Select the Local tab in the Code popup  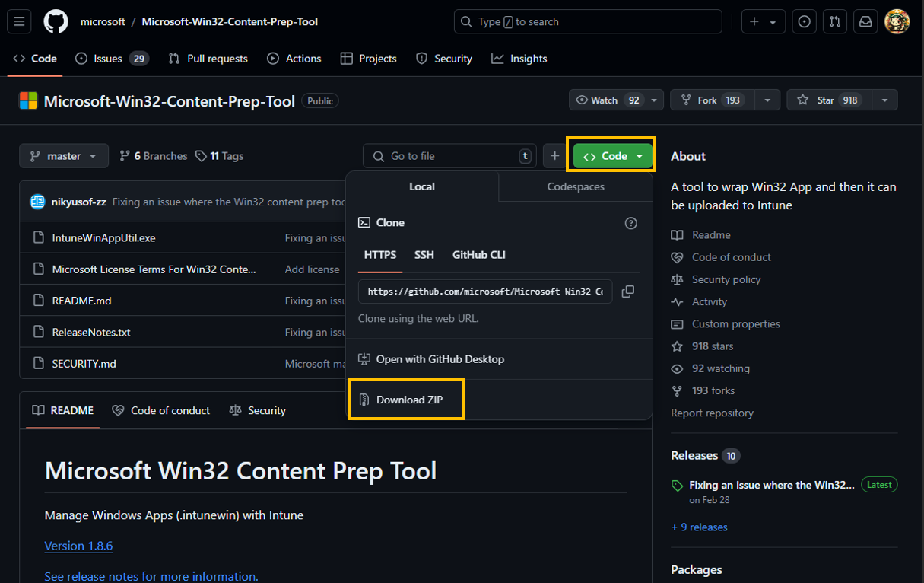point(422,186)
